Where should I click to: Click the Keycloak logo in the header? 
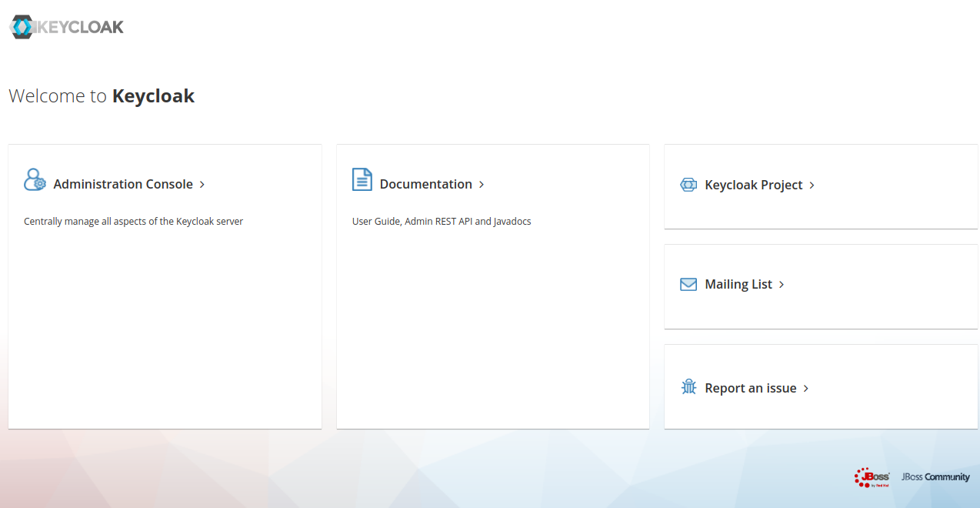coord(65,26)
